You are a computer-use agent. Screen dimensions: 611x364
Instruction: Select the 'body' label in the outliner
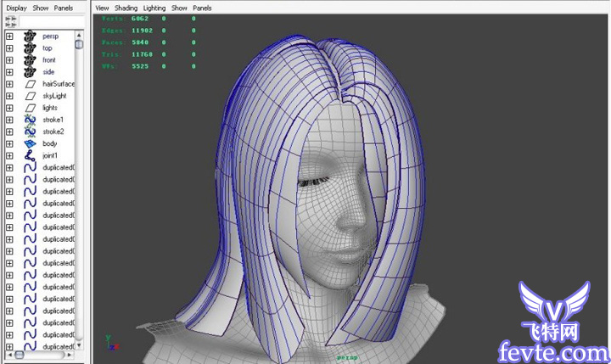point(50,143)
